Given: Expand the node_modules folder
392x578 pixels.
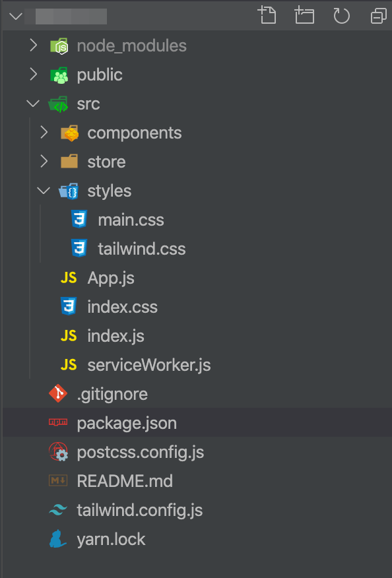Looking at the screenshot, I should click(33, 46).
